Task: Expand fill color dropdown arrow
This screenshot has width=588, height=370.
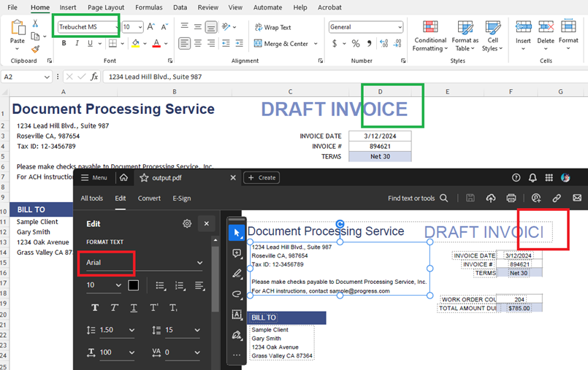Action: [145, 44]
